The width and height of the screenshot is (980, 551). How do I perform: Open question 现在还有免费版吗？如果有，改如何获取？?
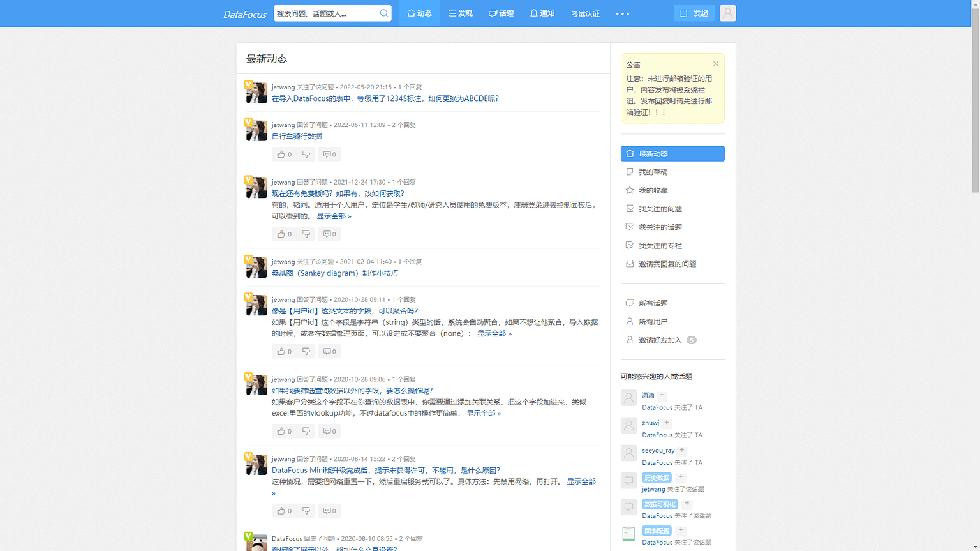click(338, 193)
